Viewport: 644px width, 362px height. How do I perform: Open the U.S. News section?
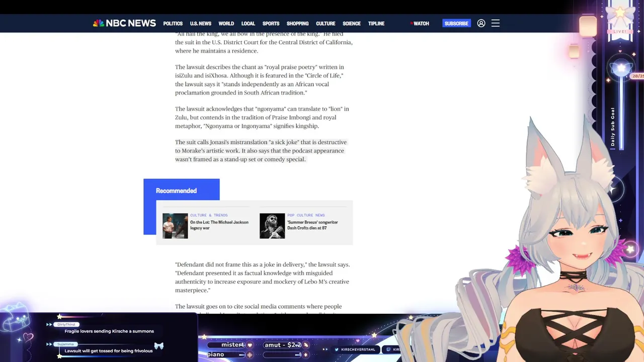coord(200,24)
